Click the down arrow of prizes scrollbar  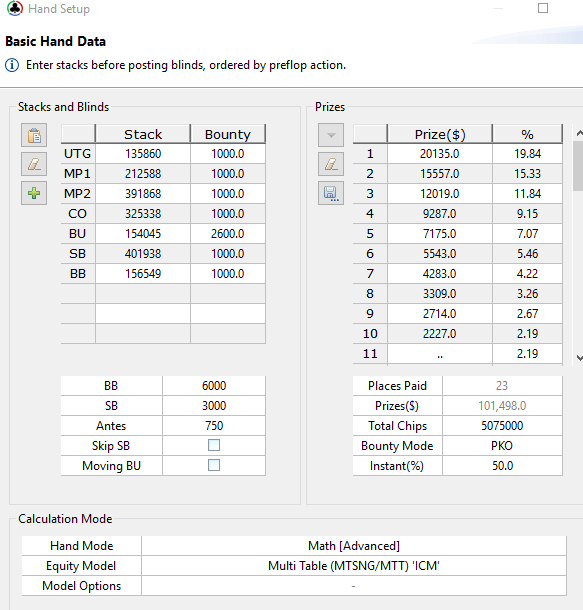579,358
